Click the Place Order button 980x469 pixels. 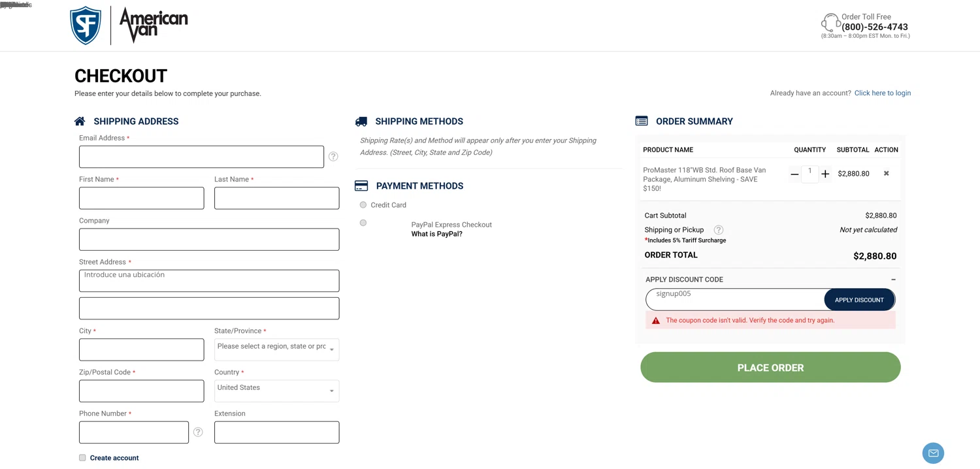tap(770, 367)
